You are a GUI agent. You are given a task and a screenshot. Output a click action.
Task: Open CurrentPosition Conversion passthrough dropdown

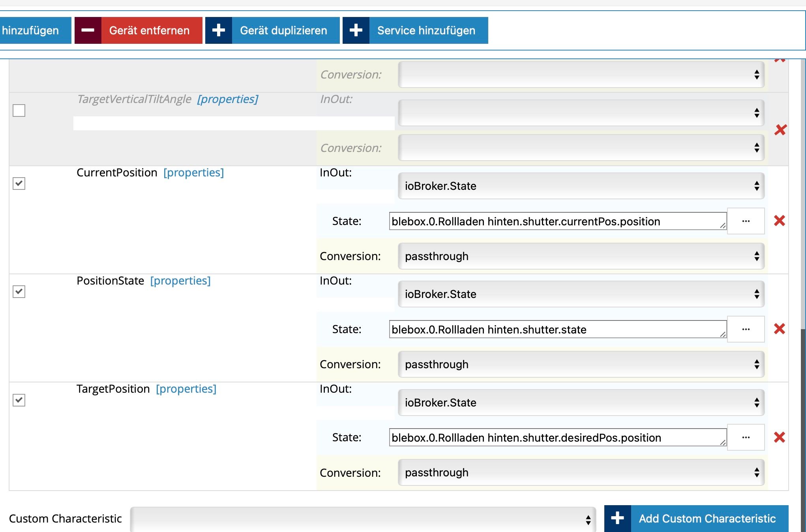[581, 256]
